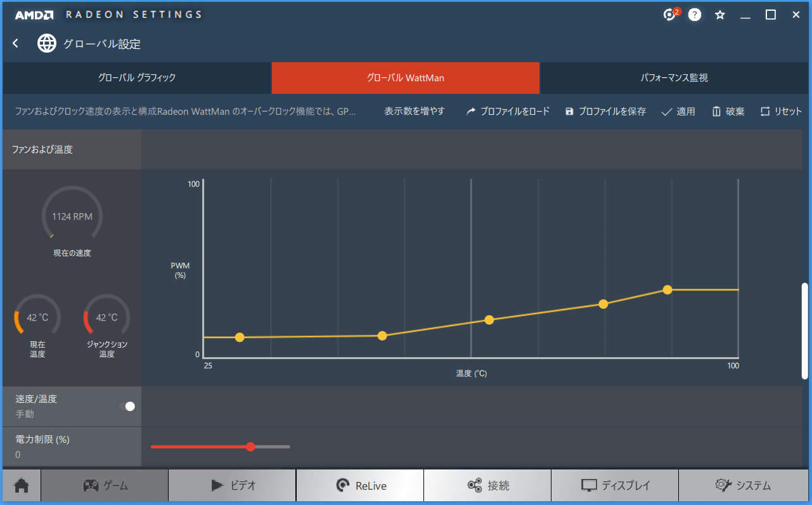Open the ビデオ section
Screen dimensions: 812x505
[232, 486]
